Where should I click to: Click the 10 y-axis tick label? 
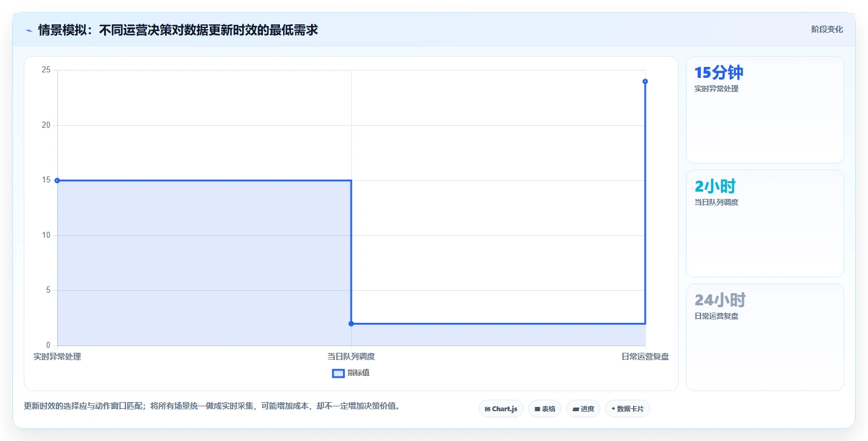point(46,235)
